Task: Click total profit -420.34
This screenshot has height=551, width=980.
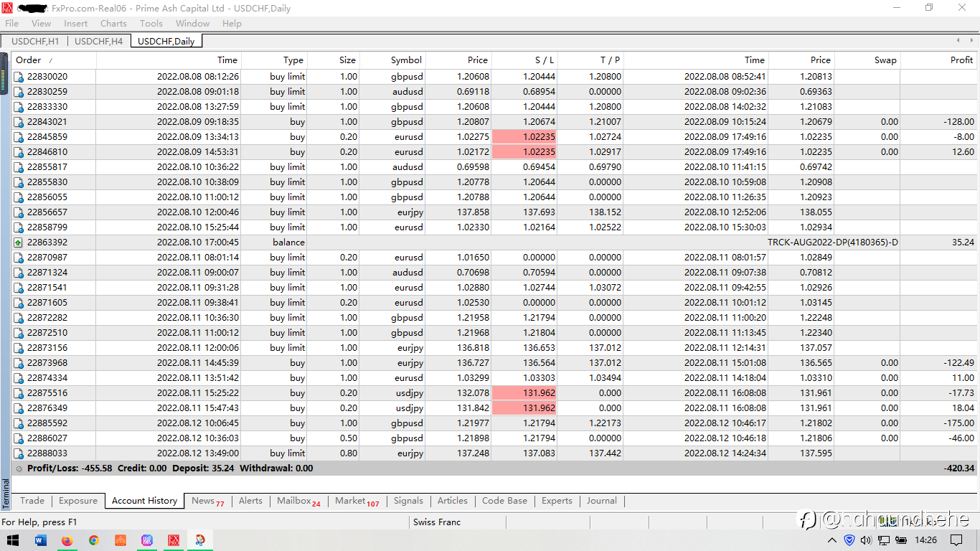Action: pyautogui.click(x=958, y=468)
